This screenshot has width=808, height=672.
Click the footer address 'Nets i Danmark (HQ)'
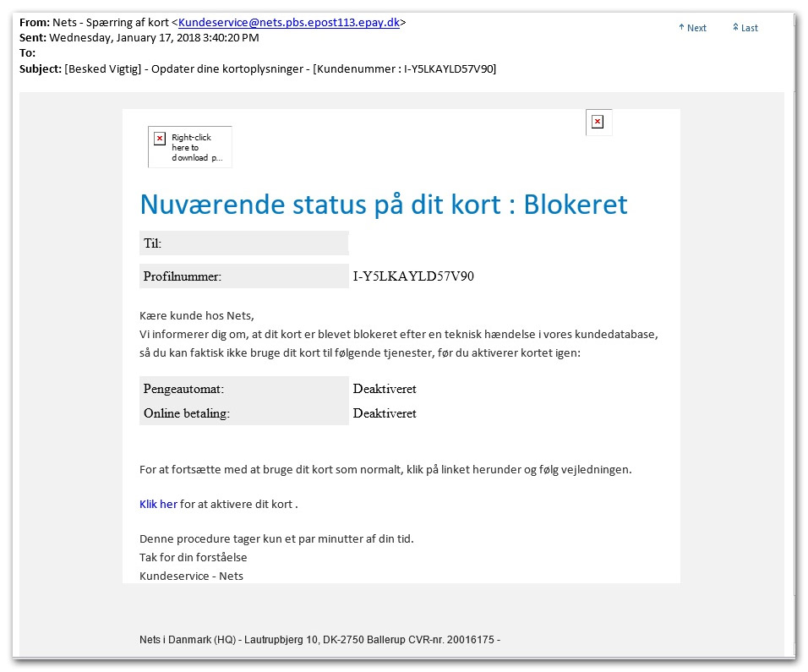188,640
